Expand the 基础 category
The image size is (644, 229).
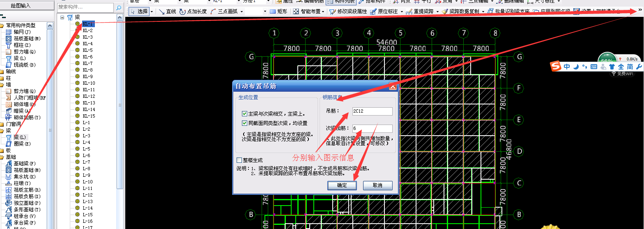[x=8, y=157]
